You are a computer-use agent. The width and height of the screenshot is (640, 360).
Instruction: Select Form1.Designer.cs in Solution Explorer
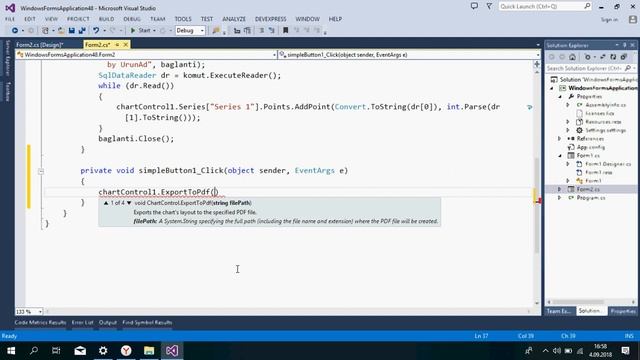[608, 164]
